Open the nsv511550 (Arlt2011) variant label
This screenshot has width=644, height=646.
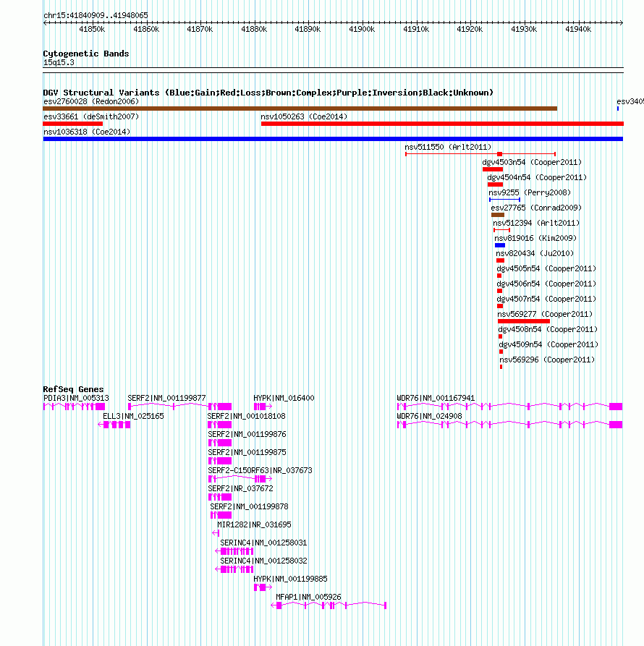[x=448, y=147]
